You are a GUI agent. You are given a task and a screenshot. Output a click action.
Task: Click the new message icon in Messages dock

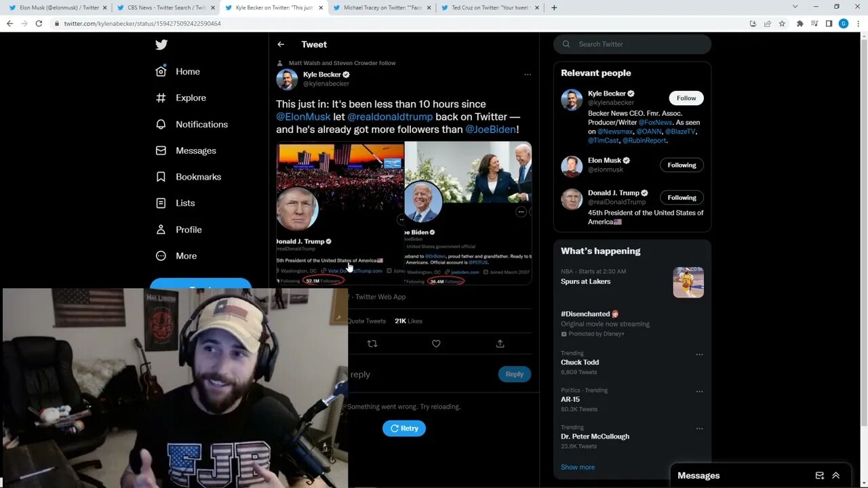tap(819, 476)
